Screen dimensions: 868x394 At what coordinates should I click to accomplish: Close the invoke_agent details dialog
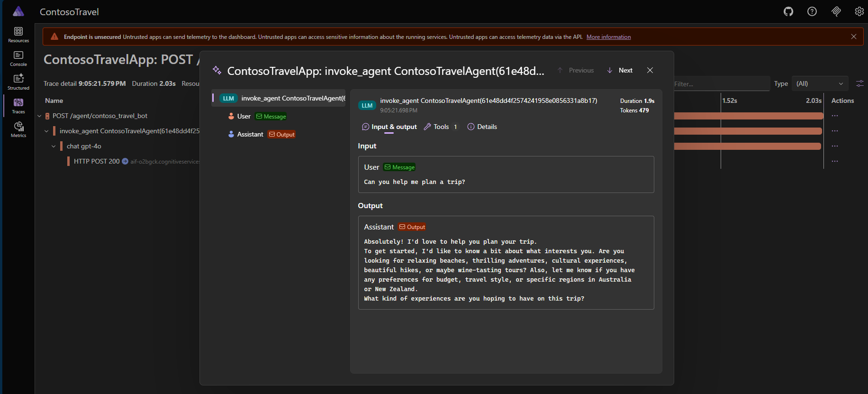click(650, 70)
